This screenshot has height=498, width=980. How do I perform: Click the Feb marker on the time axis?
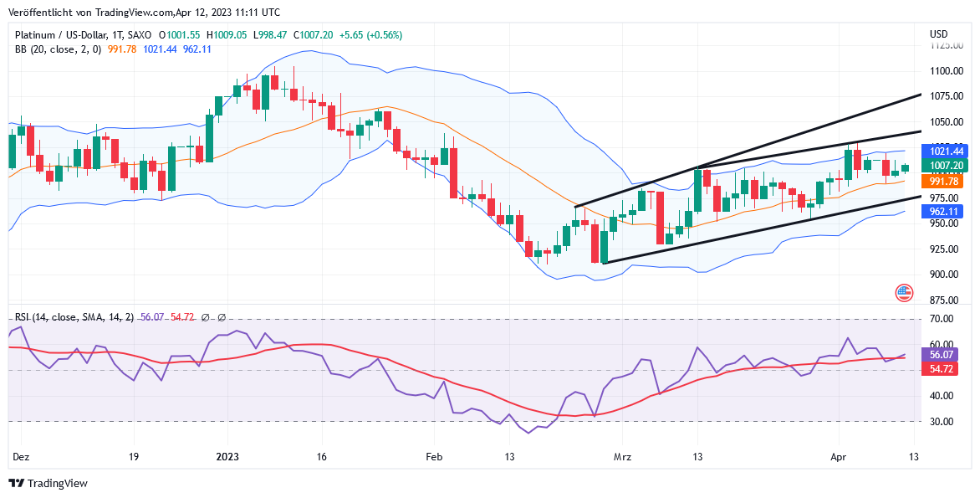pos(432,458)
